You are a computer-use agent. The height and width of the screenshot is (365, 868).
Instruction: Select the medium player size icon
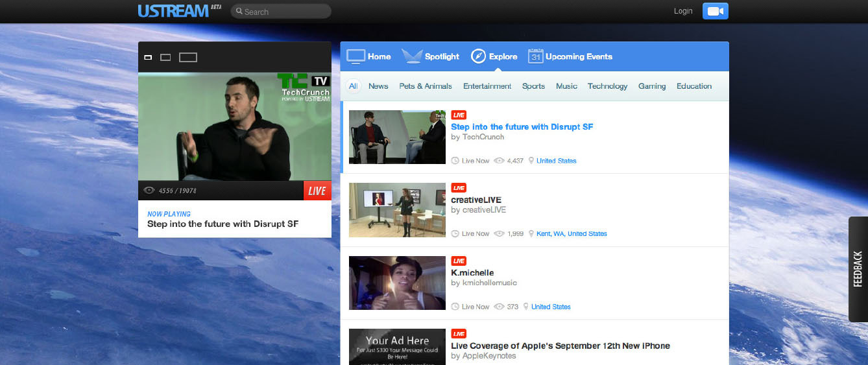point(165,57)
